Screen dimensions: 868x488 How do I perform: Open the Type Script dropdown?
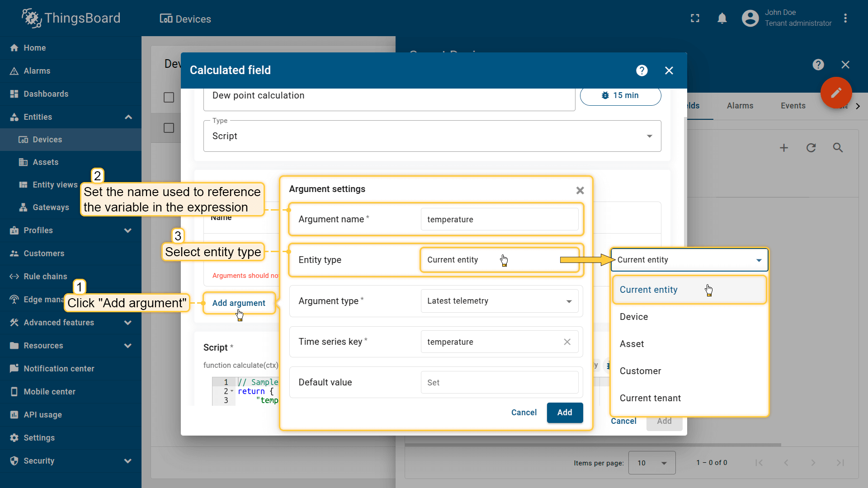click(432, 136)
